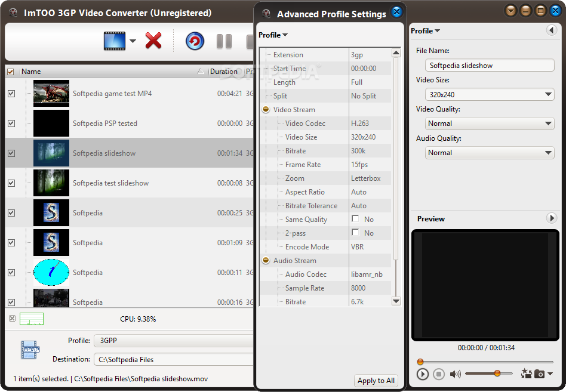Click the Extension 3gp value

[356, 55]
